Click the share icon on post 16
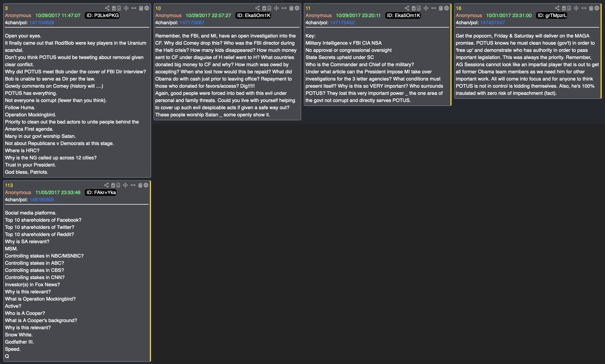The height and width of the screenshot is (364, 605). coord(557,8)
